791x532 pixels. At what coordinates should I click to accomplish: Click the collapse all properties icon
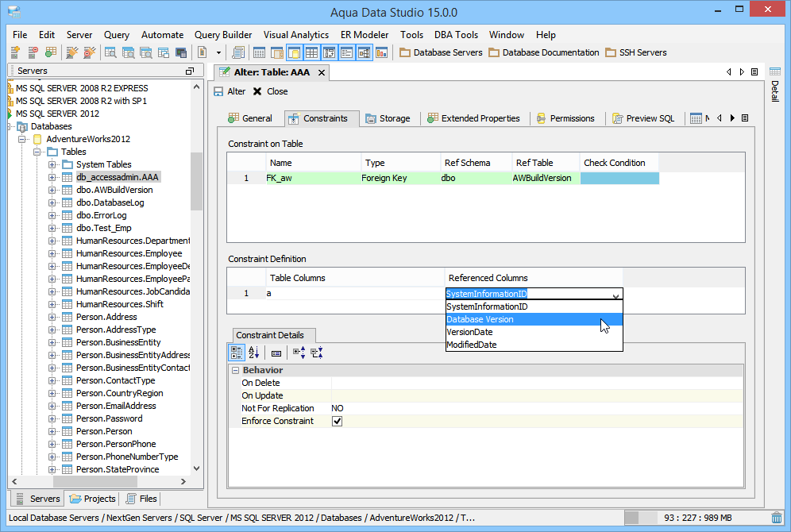tap(316, 353)
